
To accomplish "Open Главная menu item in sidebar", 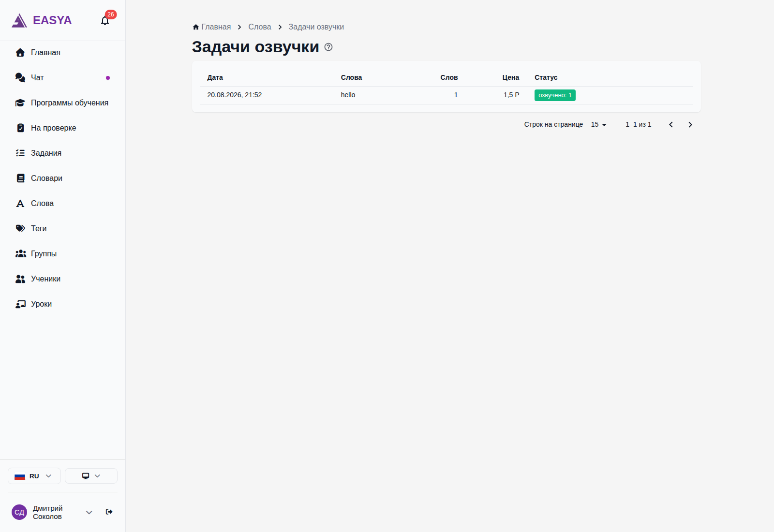I will tap(62, 52).
